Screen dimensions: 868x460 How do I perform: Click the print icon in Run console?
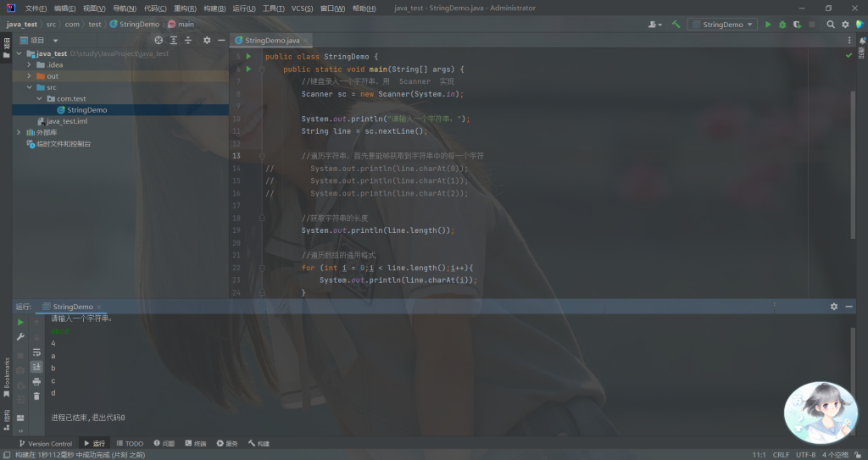pyautogui.click(x=36, y=381)
